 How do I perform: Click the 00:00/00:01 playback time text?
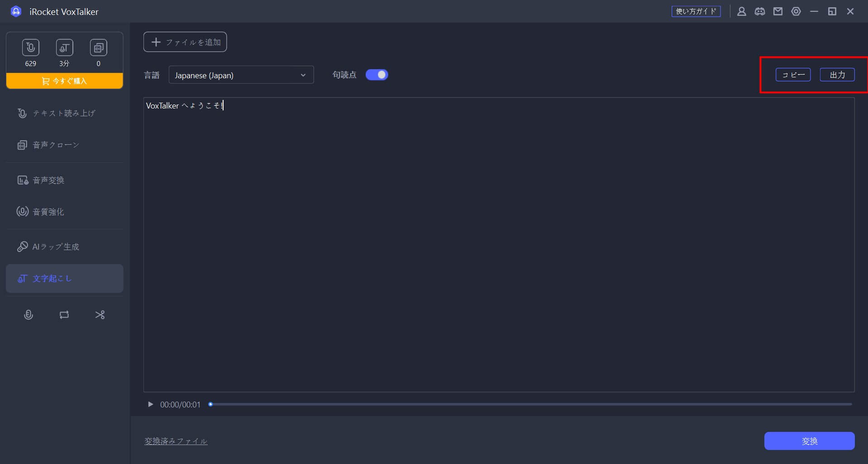click(180, 405)
